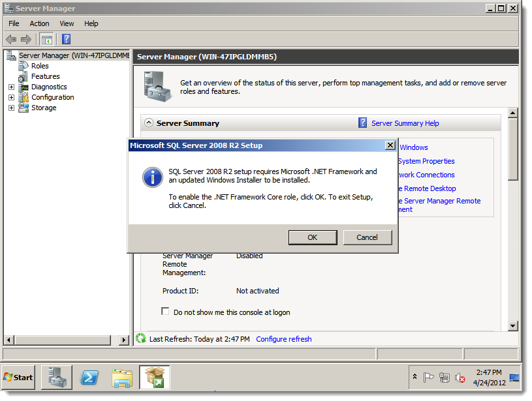Select the Roles node icon in tree

[x=23, y=66]
